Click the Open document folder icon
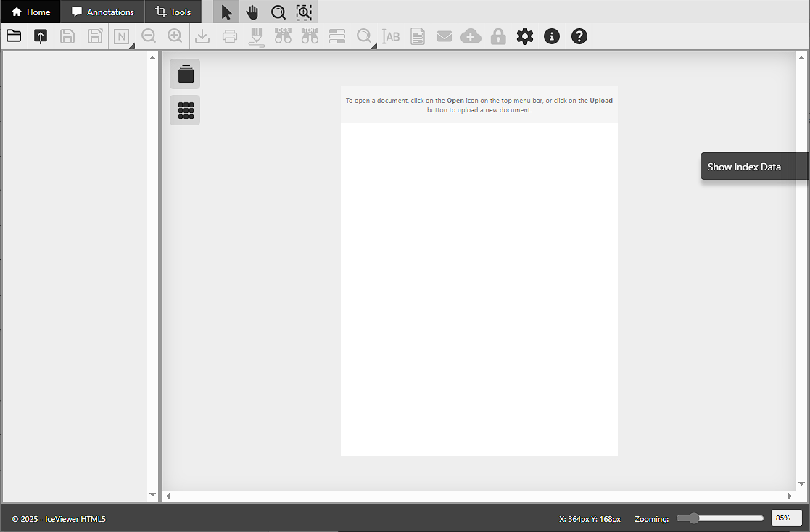Viewport: 810px width, 532px height. tap(14, 36)
